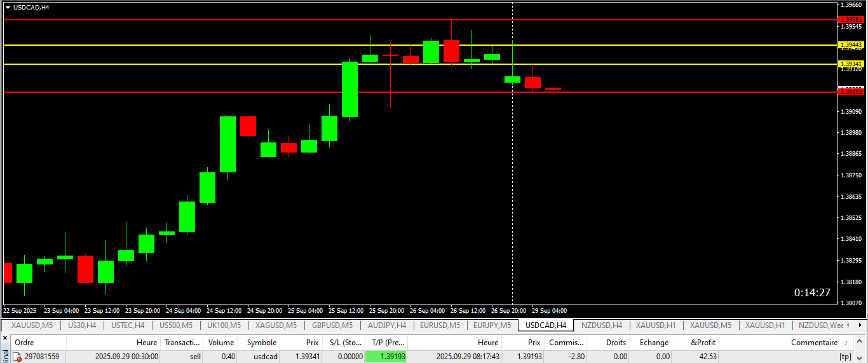This screenshot has height=363, width=868.
Task: Click the 1.39090 value on price scale
Action: click(851, 112)
